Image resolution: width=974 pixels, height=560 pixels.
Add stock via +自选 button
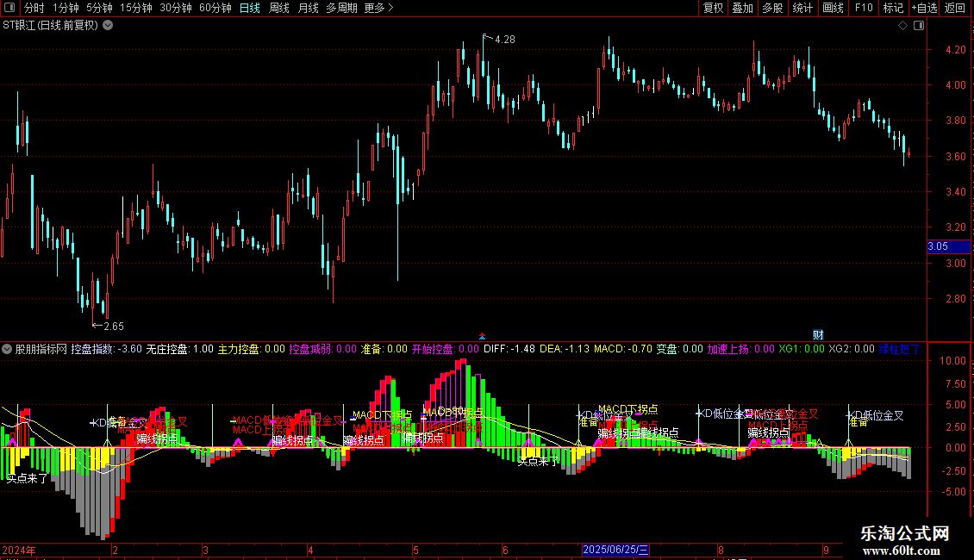click(x=924, y=8)
